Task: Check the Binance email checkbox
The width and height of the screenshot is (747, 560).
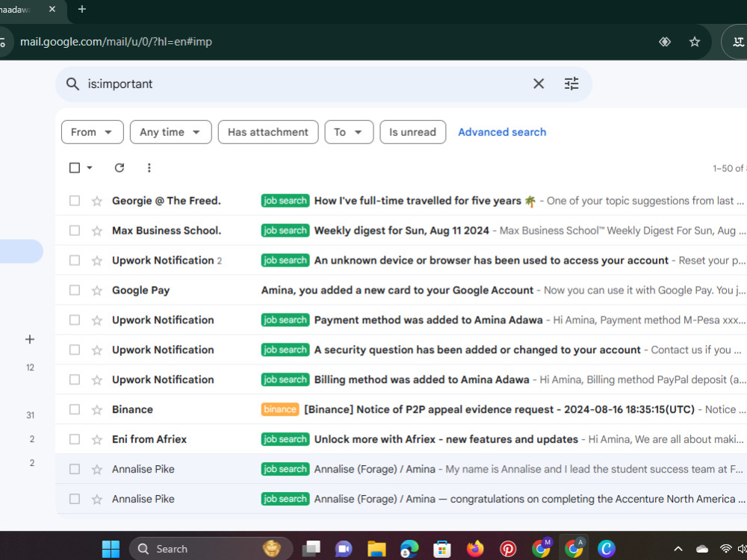Action: point(74,409)
